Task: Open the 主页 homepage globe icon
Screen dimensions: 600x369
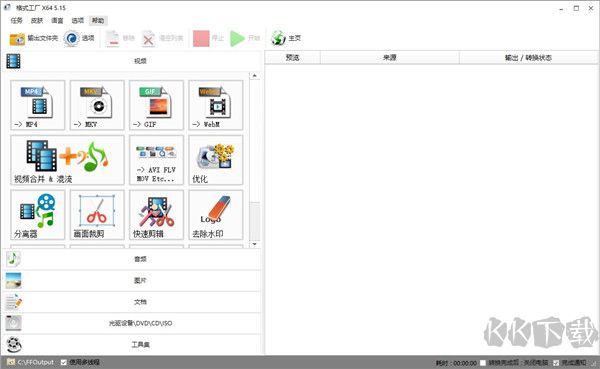Action: pos(279,38)
